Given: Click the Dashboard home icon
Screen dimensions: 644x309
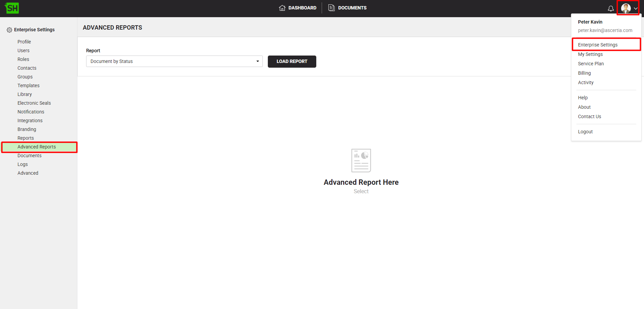Looking at the screenshot, I should (282, 8).
